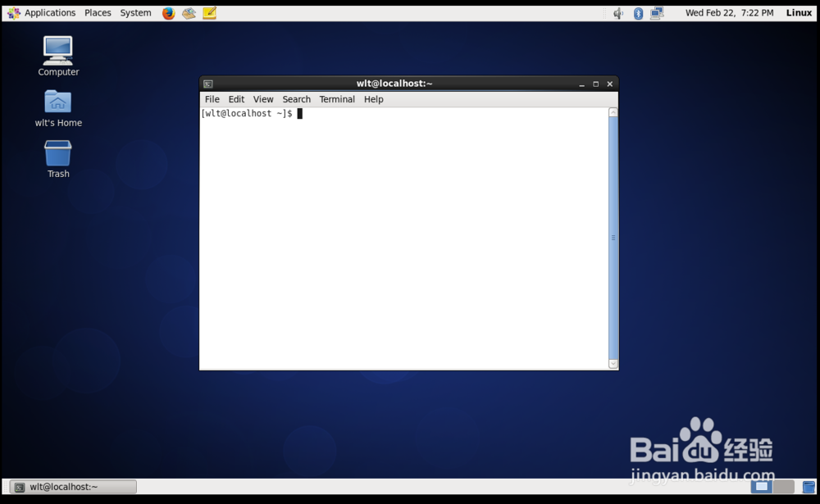Click the trash applet in bottom panel
Viewport: 820px width, 504px height.
point(809,487)
